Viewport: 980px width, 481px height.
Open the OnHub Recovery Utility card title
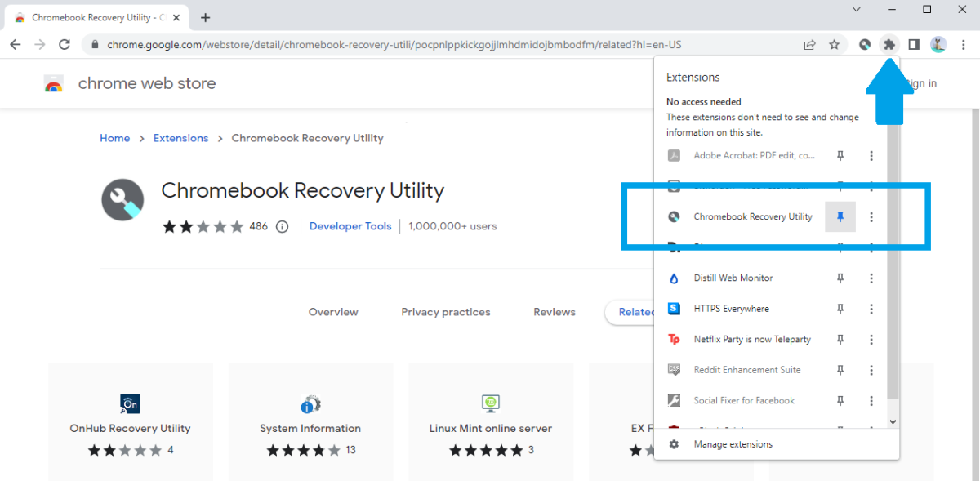coord(131,428)
